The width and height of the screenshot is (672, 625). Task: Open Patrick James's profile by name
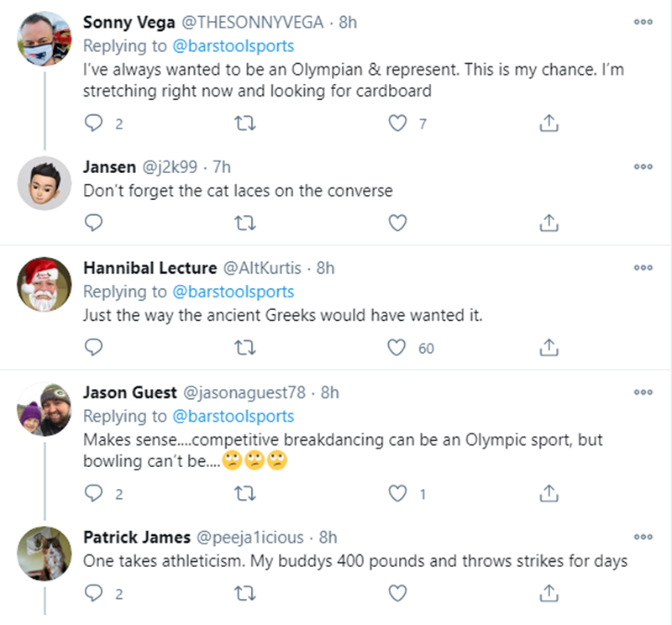point(136,537)
